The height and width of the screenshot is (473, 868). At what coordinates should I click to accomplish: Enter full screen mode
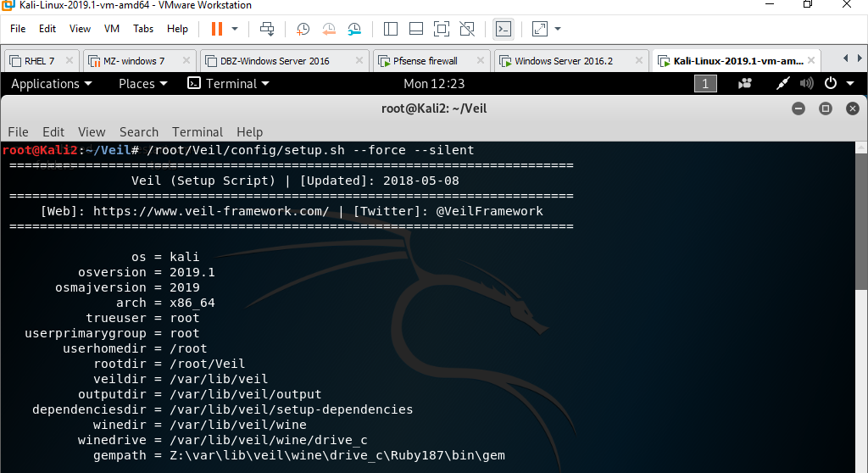tap(441, 29)
